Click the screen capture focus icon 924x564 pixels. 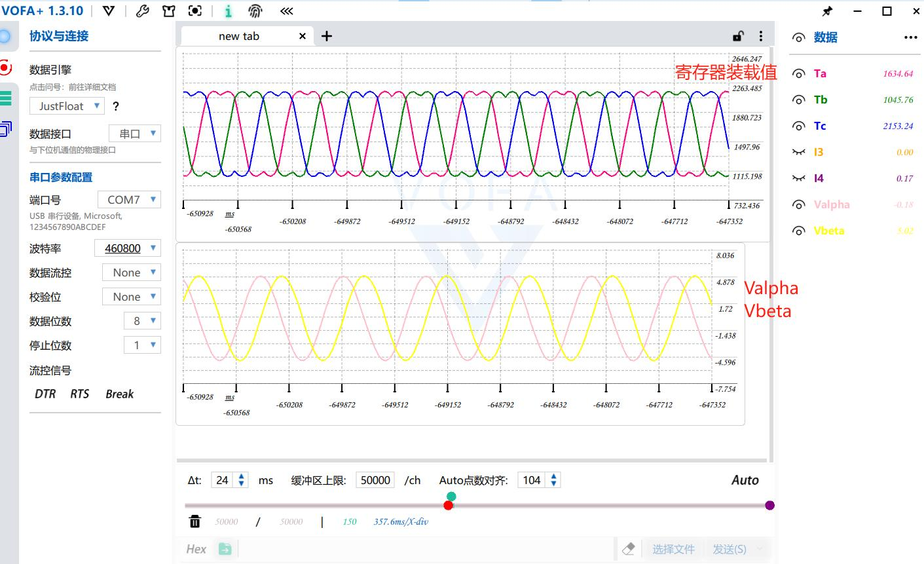195,11
